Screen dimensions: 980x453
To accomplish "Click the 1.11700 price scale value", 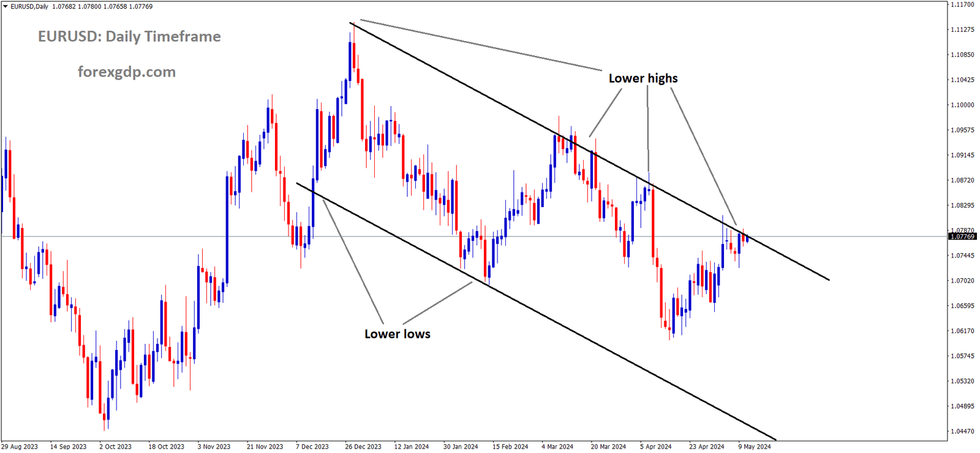I will tap(962, 4).
